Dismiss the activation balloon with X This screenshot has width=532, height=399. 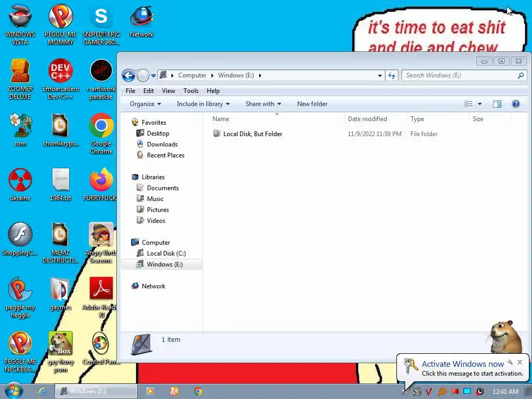[520, 362]
